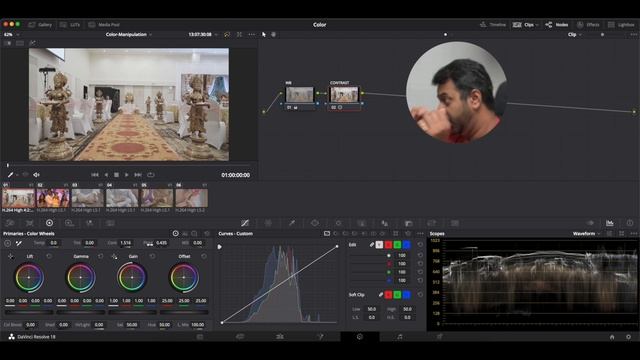Open the Color Warper palette icon

[268, 223]
